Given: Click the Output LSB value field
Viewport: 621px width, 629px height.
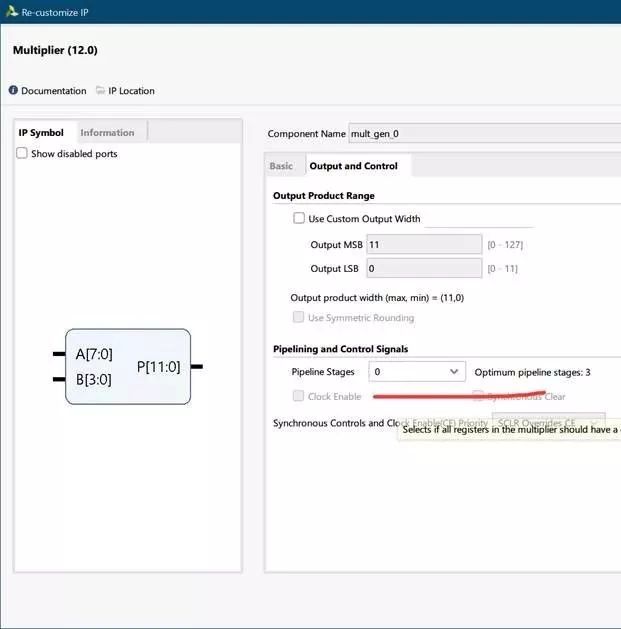Looking at the screenshot, I should 424,268.
